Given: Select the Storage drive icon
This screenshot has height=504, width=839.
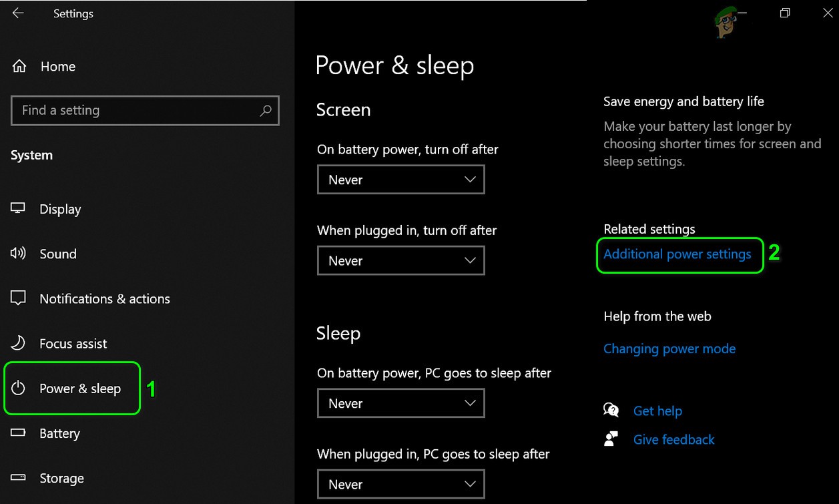Looking at the screenshot, I should (17, 478).
